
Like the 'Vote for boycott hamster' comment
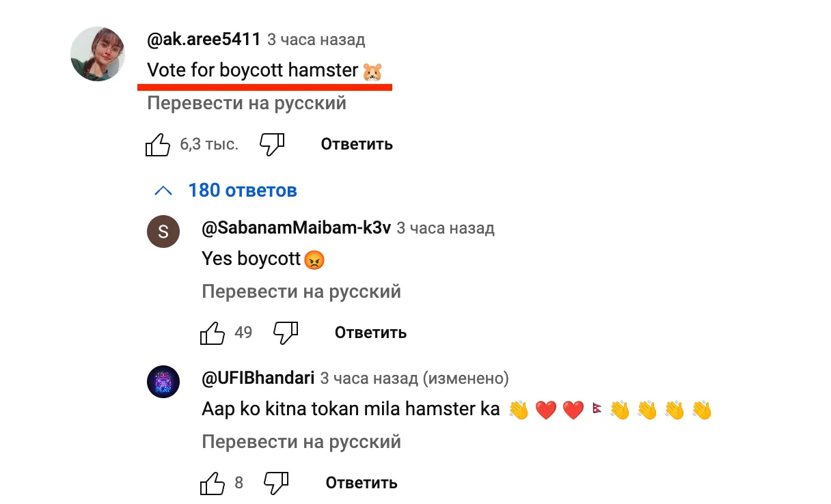(x=158, y=145)
